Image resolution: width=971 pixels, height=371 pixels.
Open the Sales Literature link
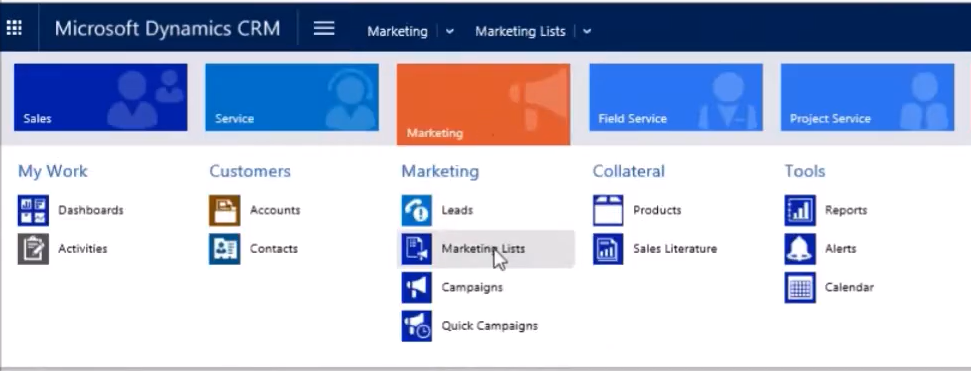tap(675, 249)
